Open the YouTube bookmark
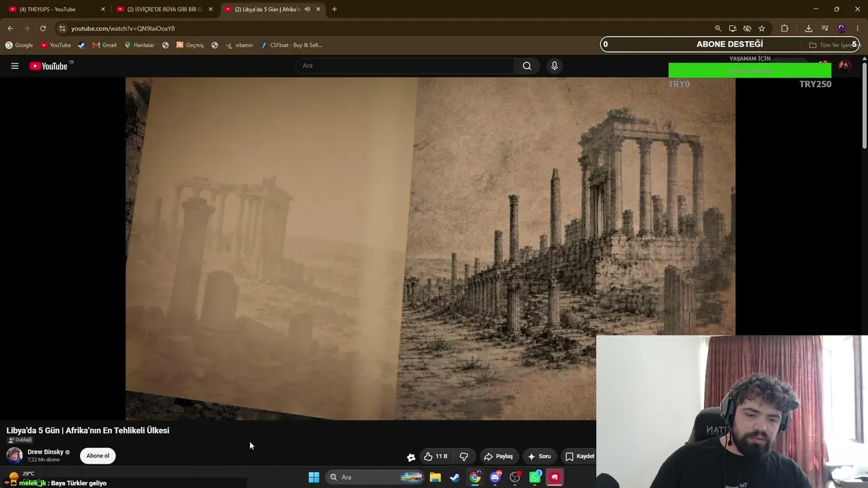This screenshot has height=488, width=868. tap(56, 45)
